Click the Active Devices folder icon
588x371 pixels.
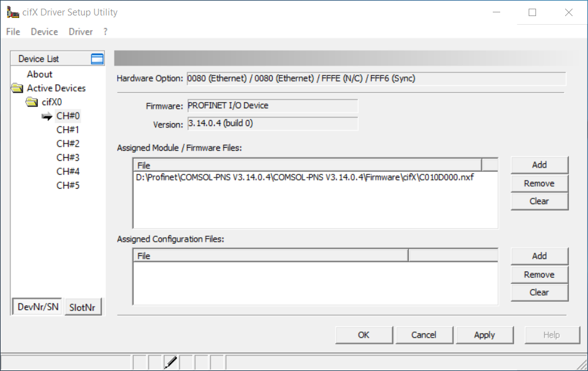click(x=17, y=88)
